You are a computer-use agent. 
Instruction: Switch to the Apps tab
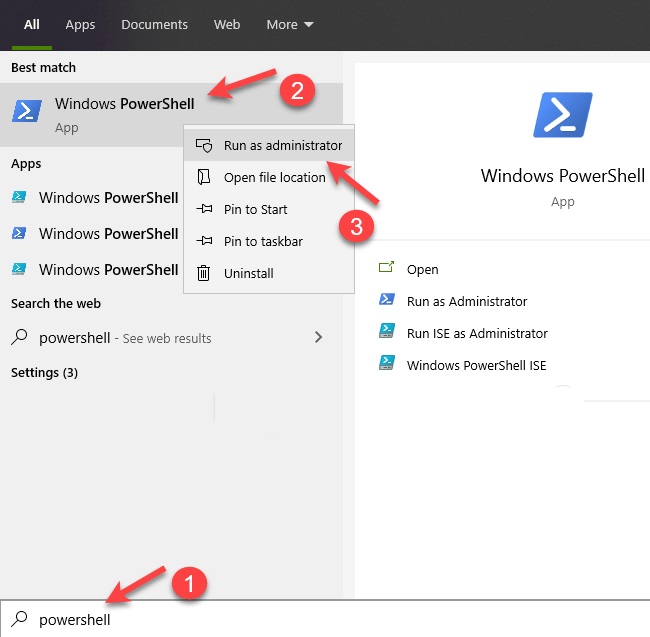click(80, 24)
